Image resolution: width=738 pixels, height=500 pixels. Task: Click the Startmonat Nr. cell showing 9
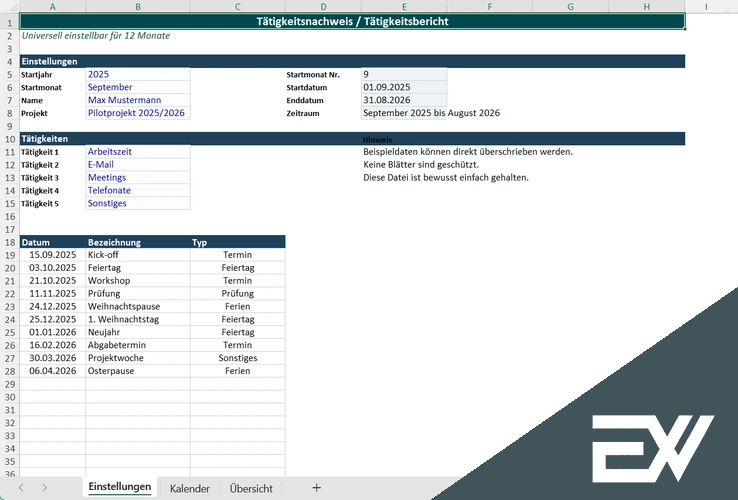click(404, 74)
